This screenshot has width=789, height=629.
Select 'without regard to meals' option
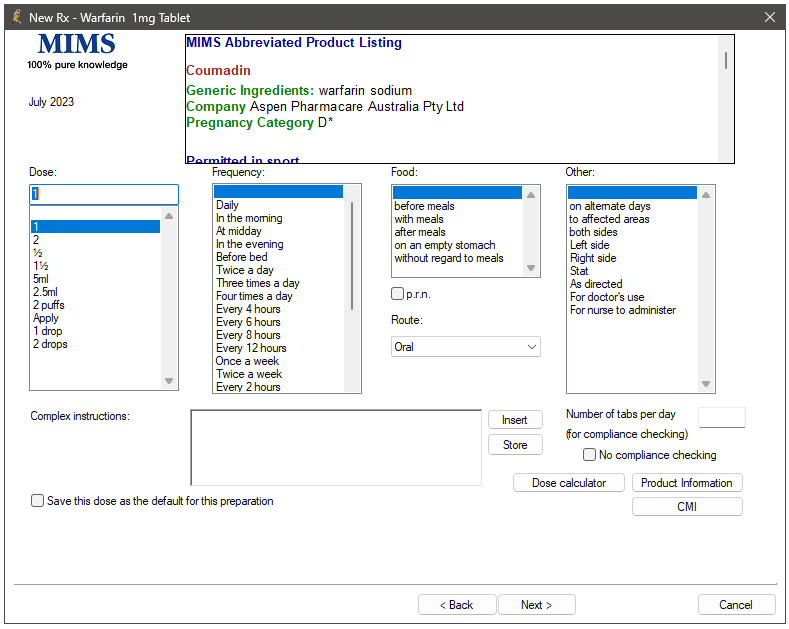click(457, 258)
